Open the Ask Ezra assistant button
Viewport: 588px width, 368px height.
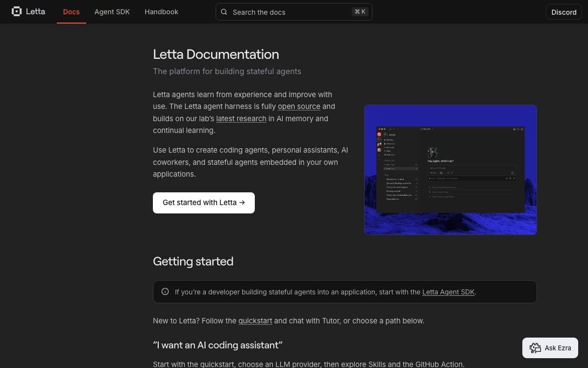tap(550, 348)
